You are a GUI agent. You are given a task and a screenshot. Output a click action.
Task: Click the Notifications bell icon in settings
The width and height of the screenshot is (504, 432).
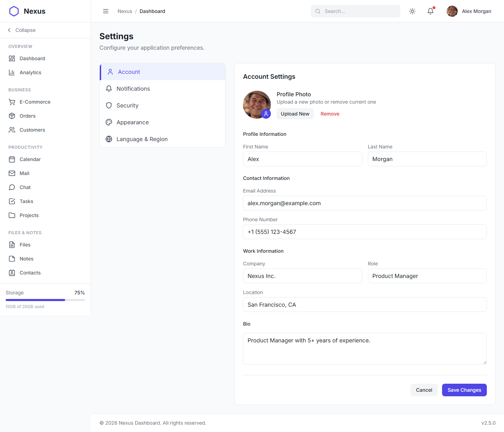coord(109,89)
